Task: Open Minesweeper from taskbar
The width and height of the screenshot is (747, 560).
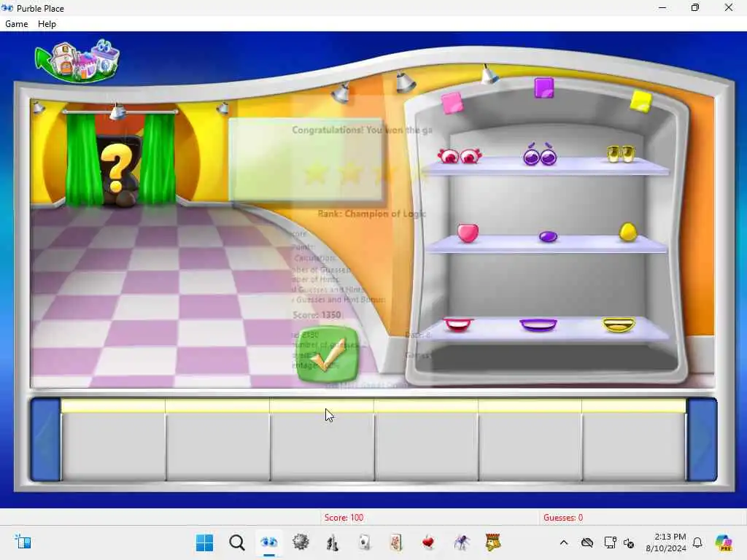Action: pos(301,542)
